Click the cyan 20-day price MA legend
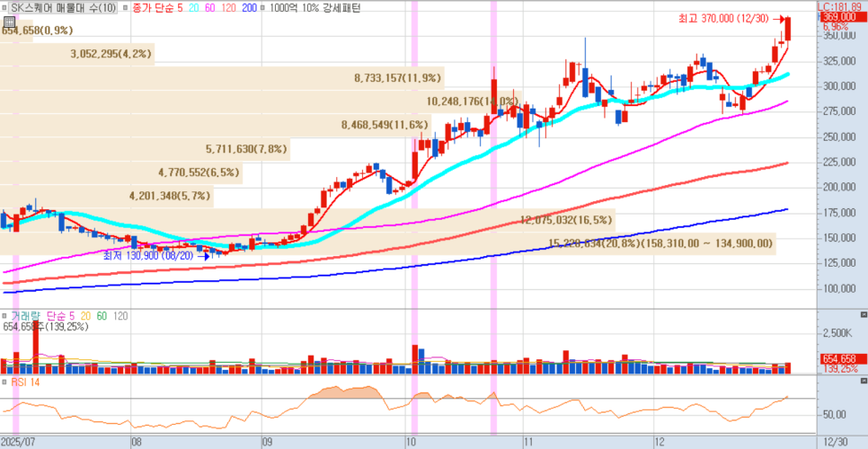This screenshot has width=868, height=449. pyautogui.click(x=192, y=8)
